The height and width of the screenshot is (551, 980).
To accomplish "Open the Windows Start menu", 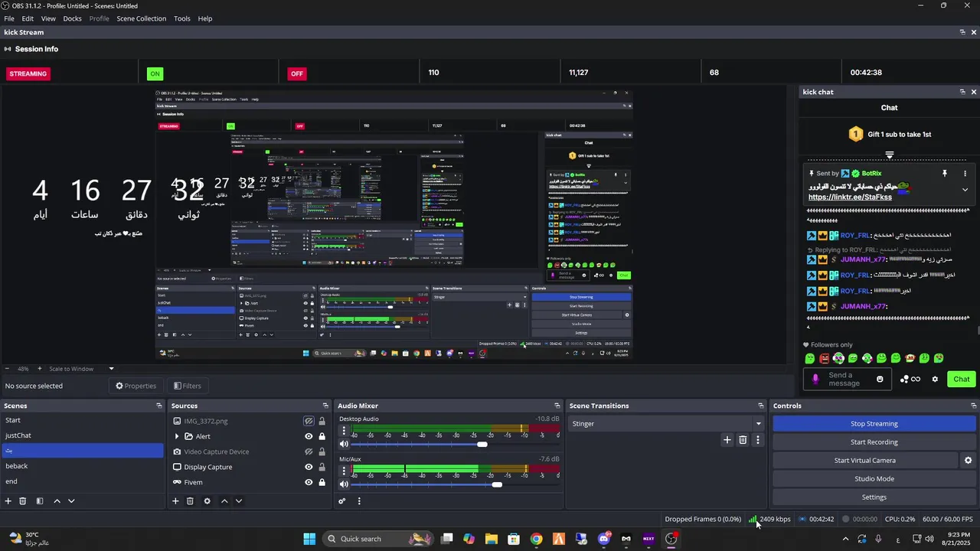I will coord(309,539).
